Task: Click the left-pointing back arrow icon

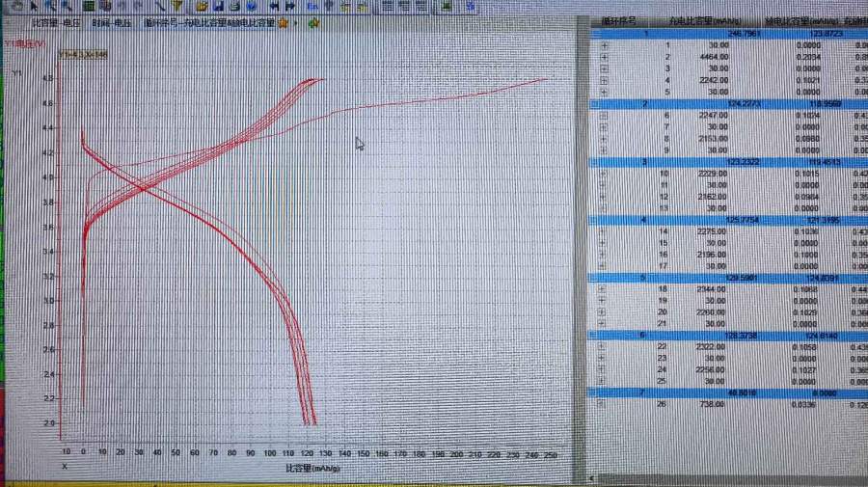Action: pos(275,5)
